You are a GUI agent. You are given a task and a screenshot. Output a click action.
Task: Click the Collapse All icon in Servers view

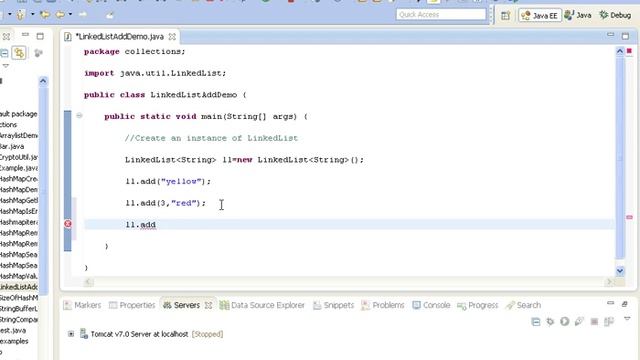[536, 322]
